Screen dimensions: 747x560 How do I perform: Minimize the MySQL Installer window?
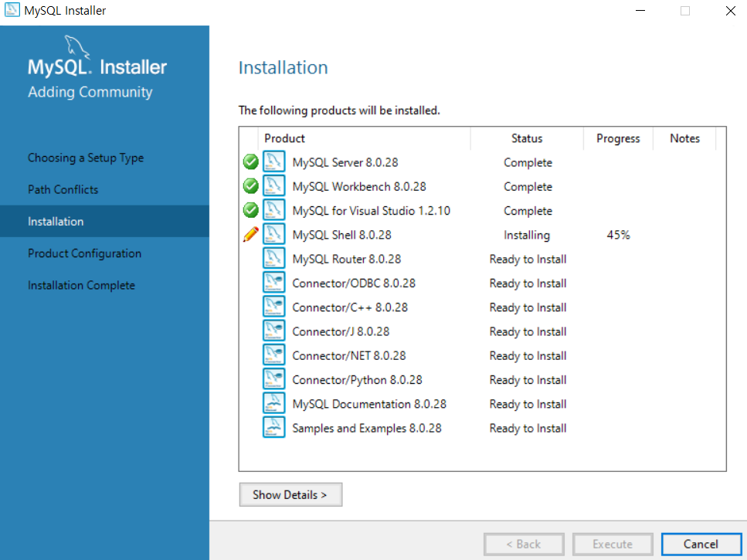pyautogui.click(x=640, y=11)
